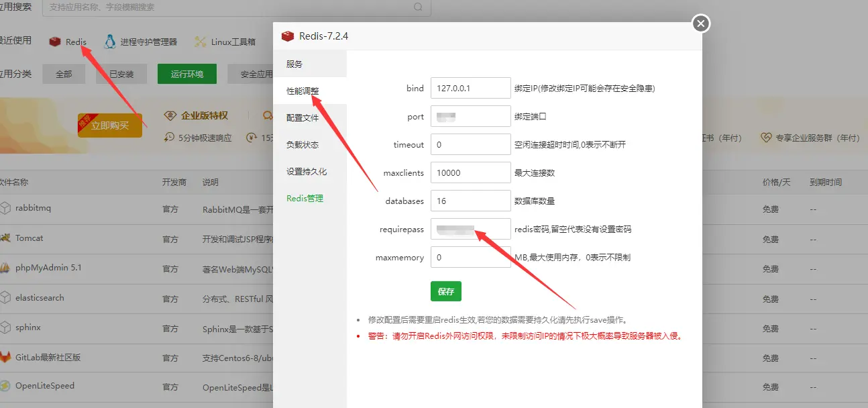The height and width of the screenshot is (408, 868).
Task: Go to the Redis管理 tab
Action: (x=305, y=198)
